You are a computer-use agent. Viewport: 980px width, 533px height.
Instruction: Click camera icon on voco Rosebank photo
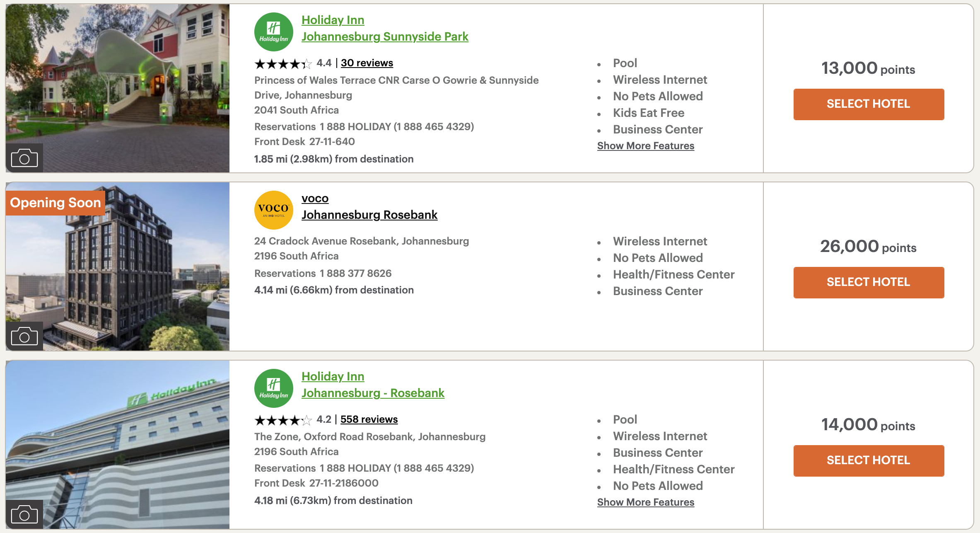pos(24,336)
